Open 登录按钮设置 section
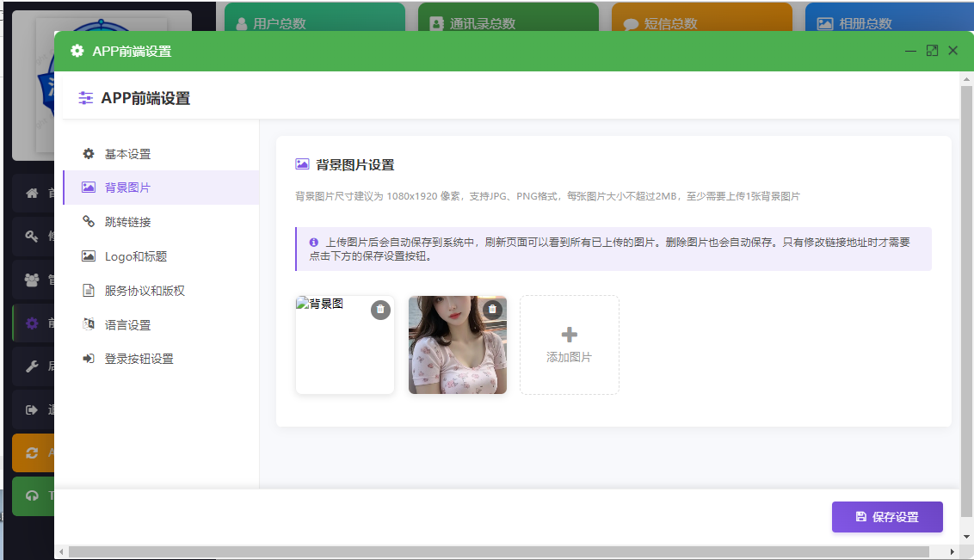The image size is (974, 560). pyautogui.click(x=161, y=359)
